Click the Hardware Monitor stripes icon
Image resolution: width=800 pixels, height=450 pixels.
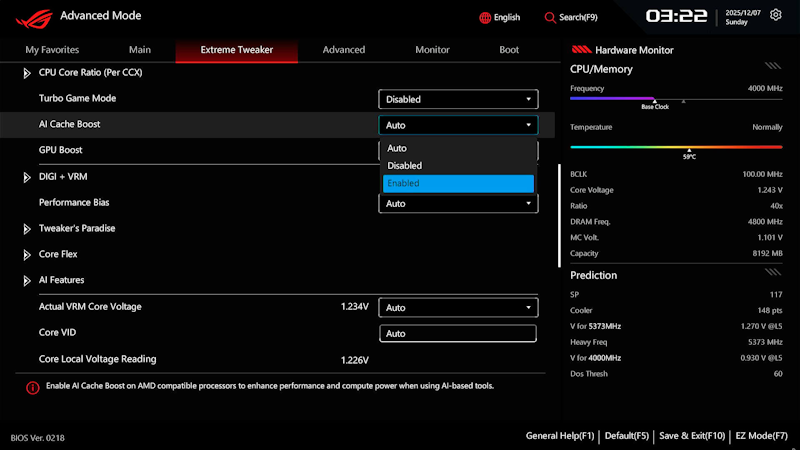point(581,49)
